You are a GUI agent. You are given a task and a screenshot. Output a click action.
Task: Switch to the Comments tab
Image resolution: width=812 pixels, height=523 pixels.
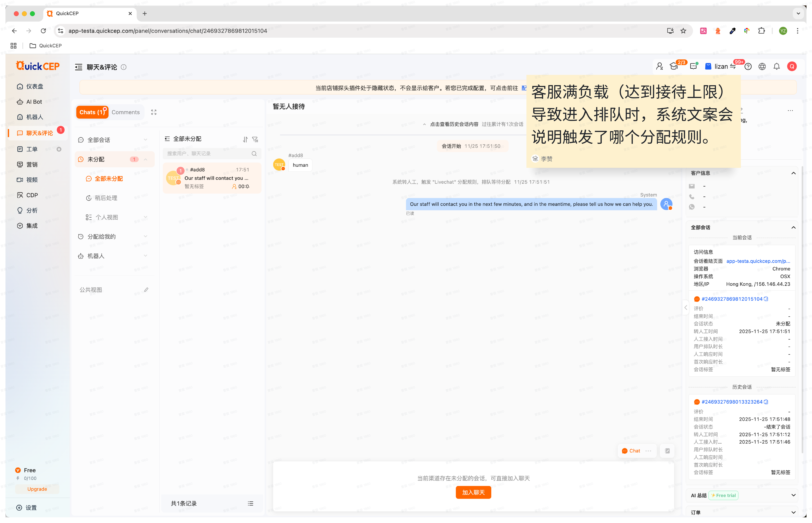[126, 112]
